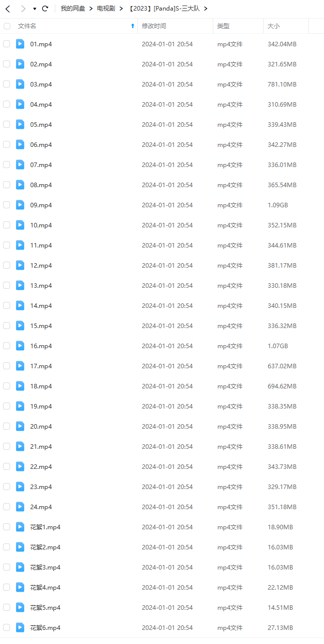Click the back navigation arrow

[x=8, y=9]
